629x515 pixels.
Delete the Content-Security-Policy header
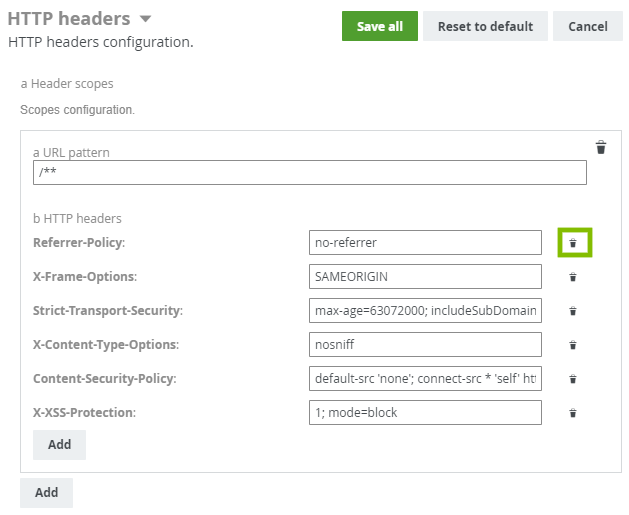pyautogui.click(x=573, y=379)
